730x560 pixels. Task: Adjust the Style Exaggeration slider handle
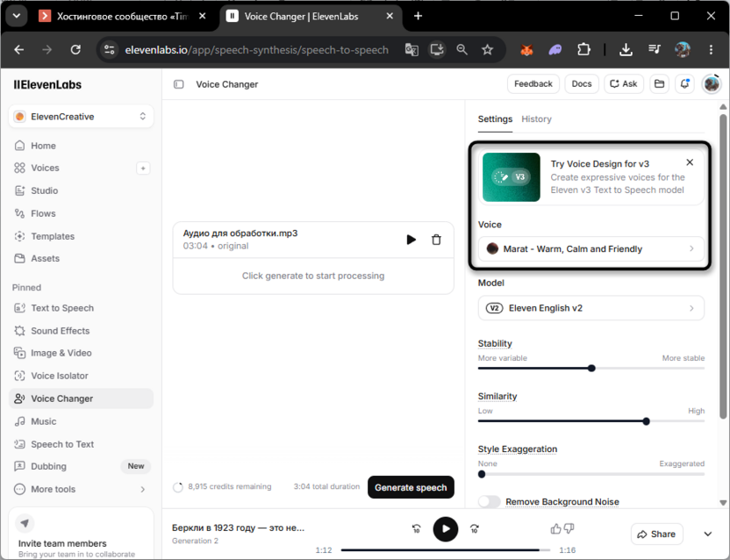click(x=482, y=474)
